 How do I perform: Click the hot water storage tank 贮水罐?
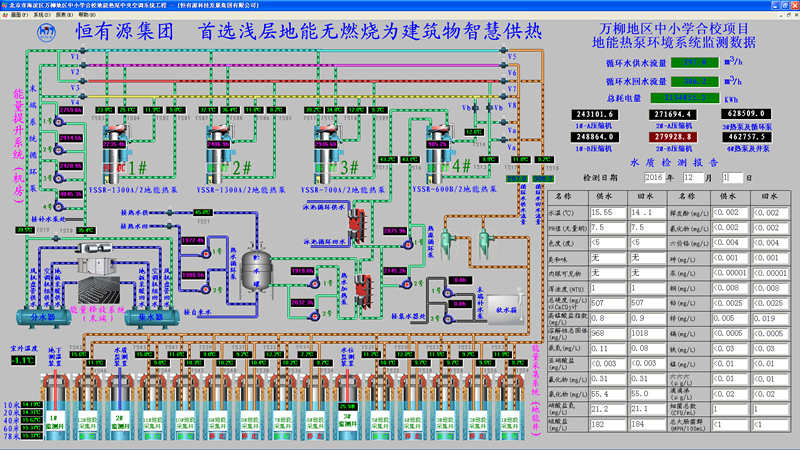pyautogui.click(x=256, y=270)
